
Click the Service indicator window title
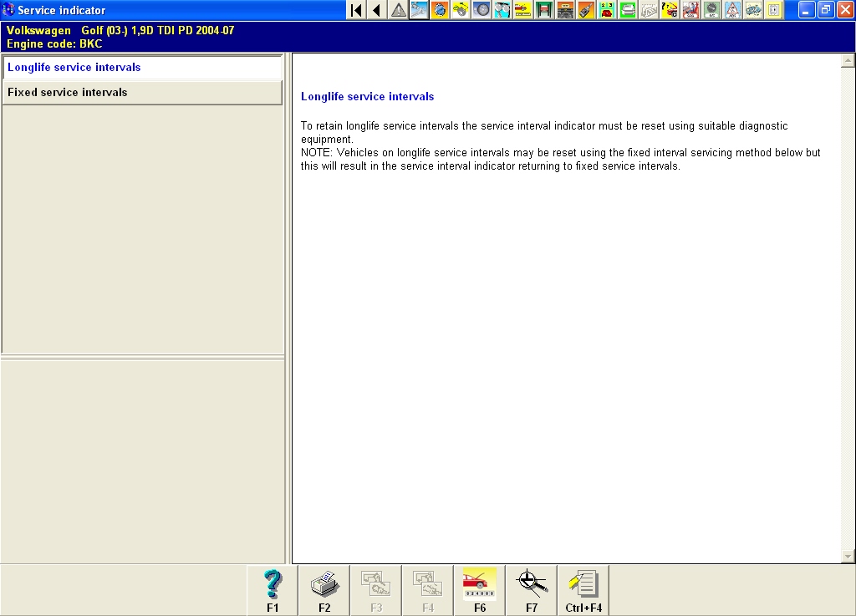(x=61, y=10)
